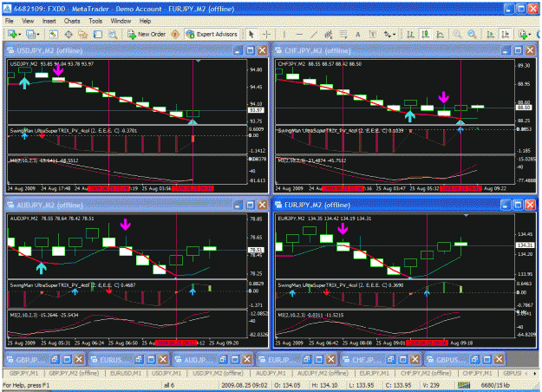The image size is (542, 392).
Task: Expand the Profiles dropdown arrow
Action: tap(37, 34)
